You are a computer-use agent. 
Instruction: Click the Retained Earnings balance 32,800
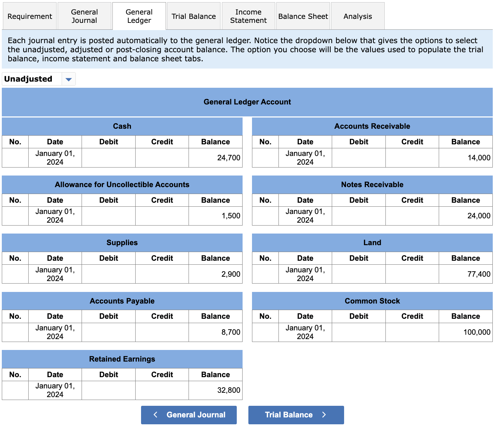[215, 390]
